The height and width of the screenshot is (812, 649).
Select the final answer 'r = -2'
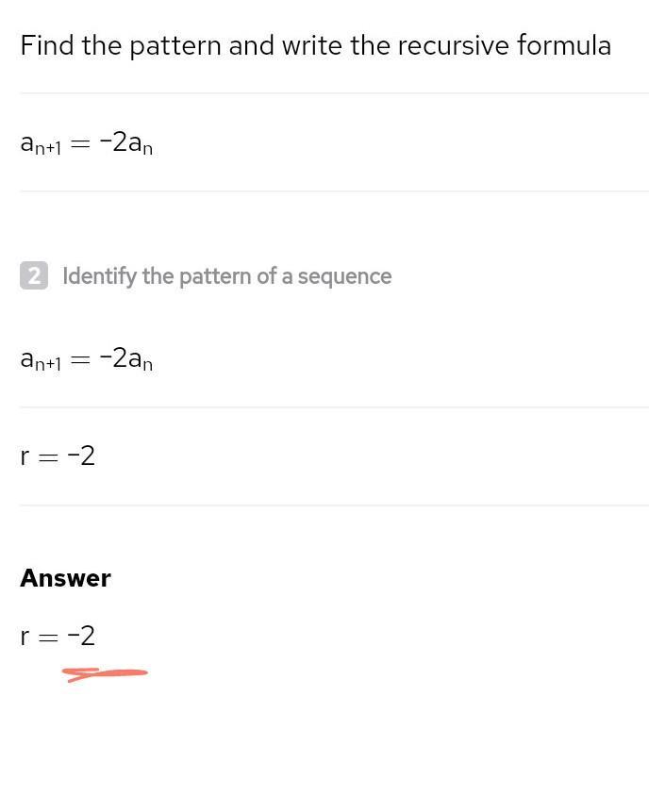(x=58, y=636)
